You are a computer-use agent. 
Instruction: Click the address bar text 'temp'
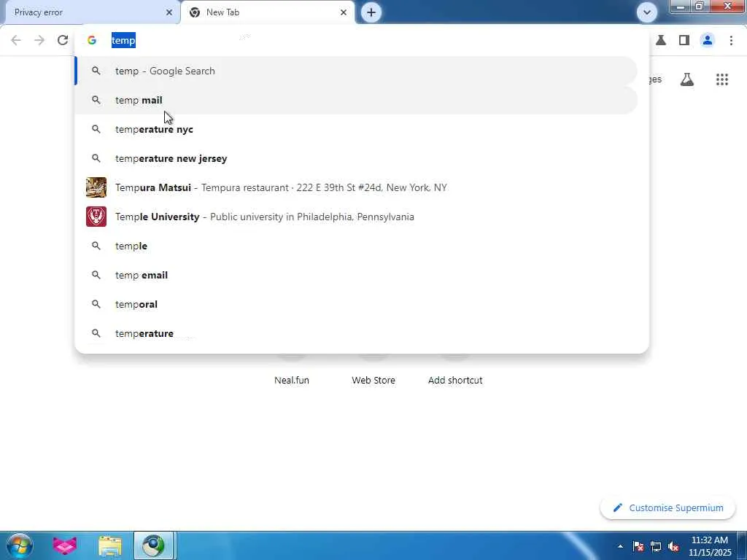point(123,41)
